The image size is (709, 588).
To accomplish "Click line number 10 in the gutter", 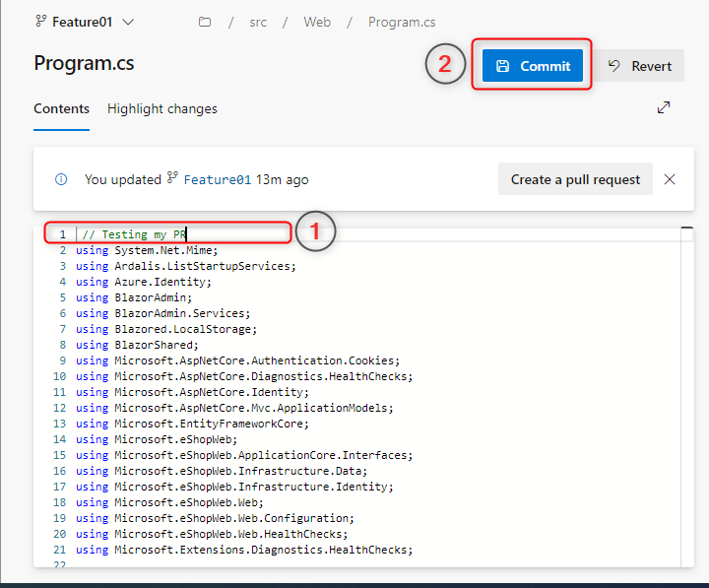I will pos(60,376).
